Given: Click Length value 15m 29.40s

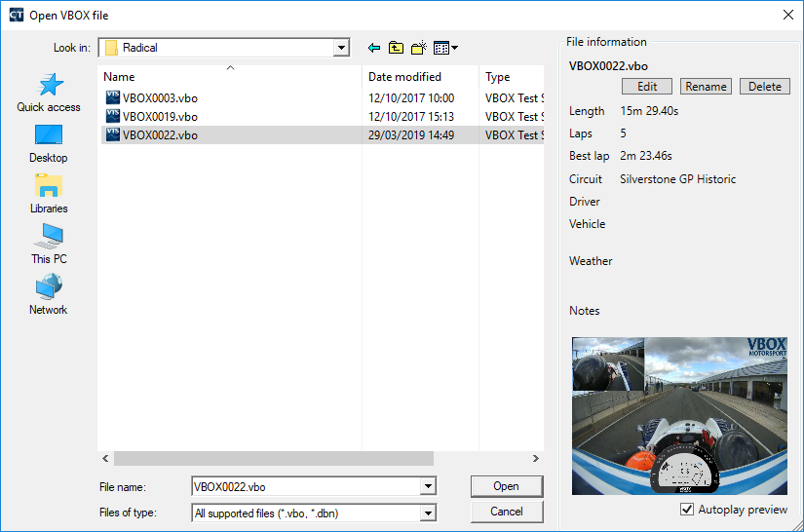Looking at the screenshot, I should click(649, 111).
